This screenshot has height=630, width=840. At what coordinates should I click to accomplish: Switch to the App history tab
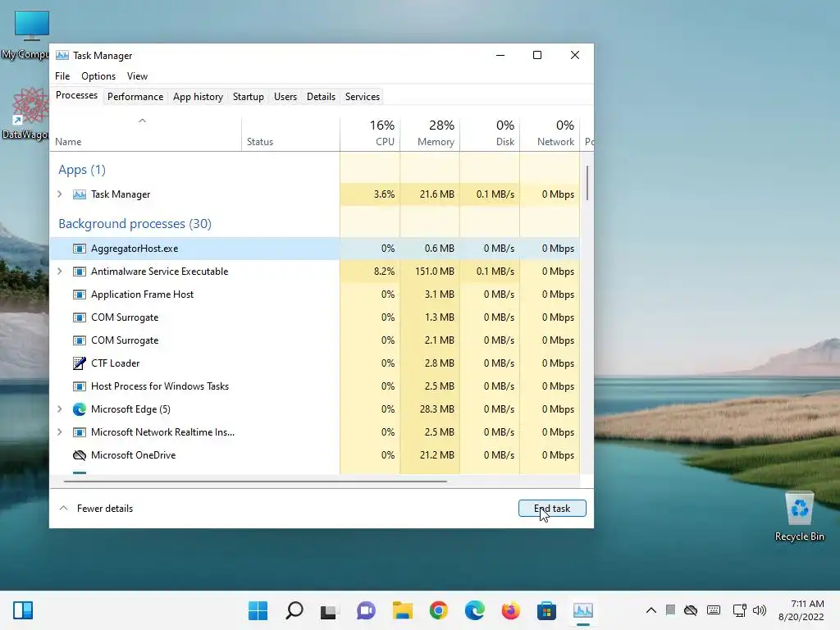tap(198, 97)
